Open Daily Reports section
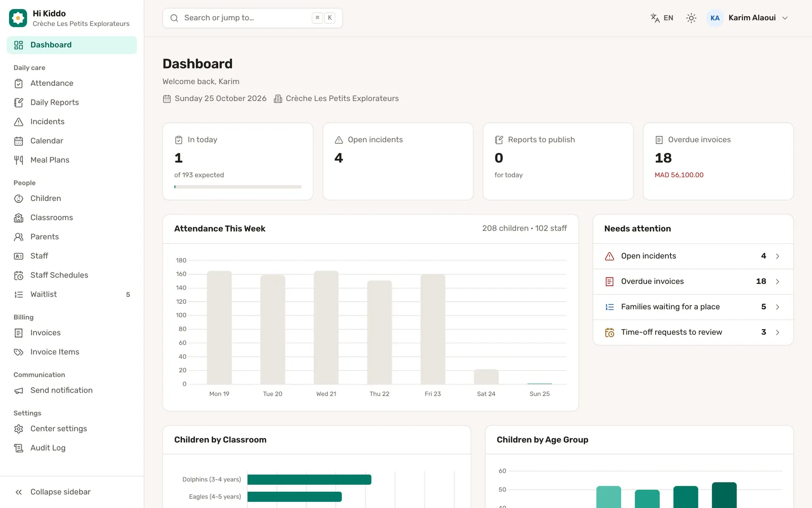Image resolution: width=812 pixels, height=508 pixels. [x=72, y=103]
